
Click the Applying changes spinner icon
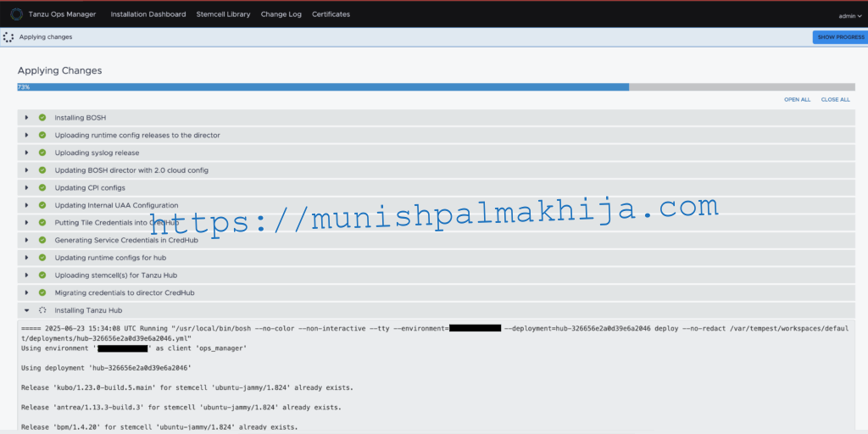point(8,37)
